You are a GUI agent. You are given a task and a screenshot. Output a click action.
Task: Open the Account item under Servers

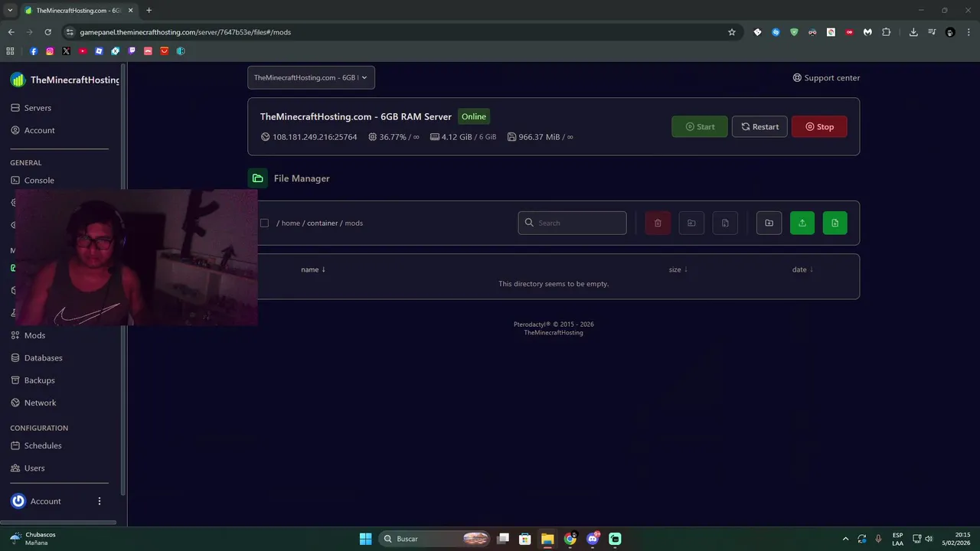[x=32, y=130]
